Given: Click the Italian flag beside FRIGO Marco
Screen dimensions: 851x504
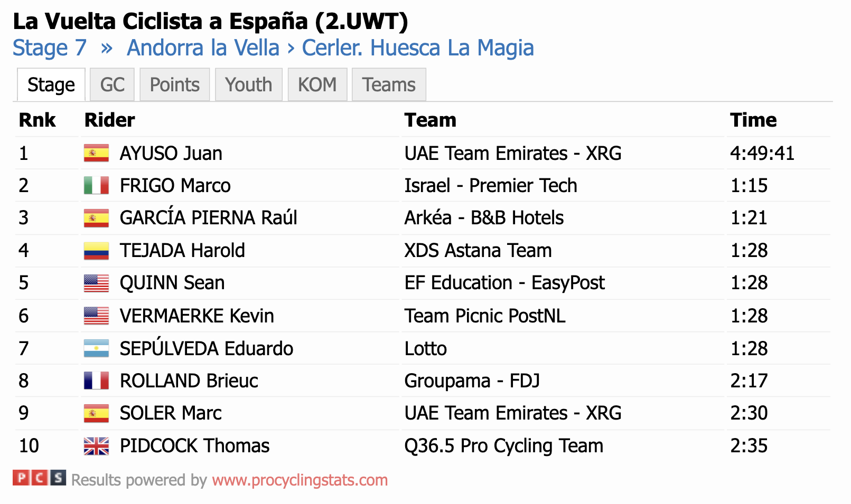Looking at the screenshot, I should pyautogui.click(x=96, y=185).
